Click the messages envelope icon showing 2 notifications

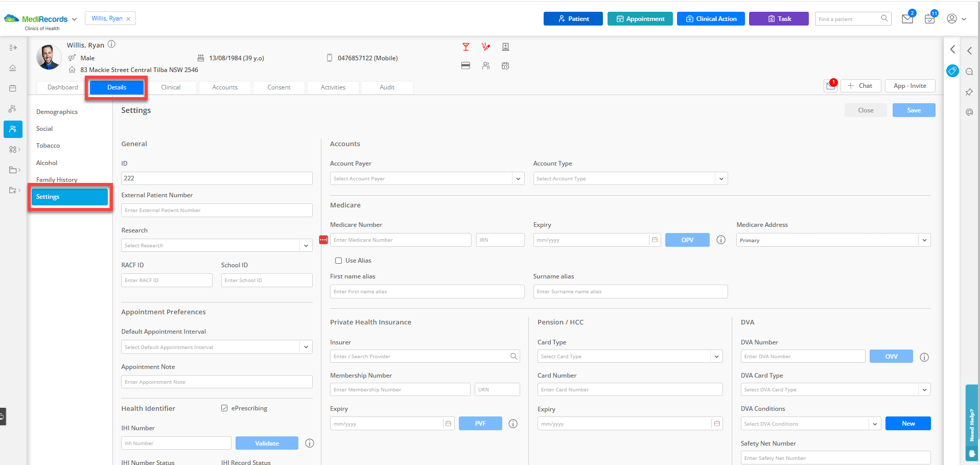(907, 19)
